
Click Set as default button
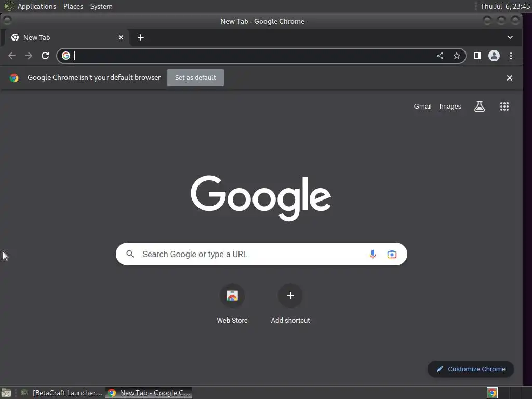195,78
